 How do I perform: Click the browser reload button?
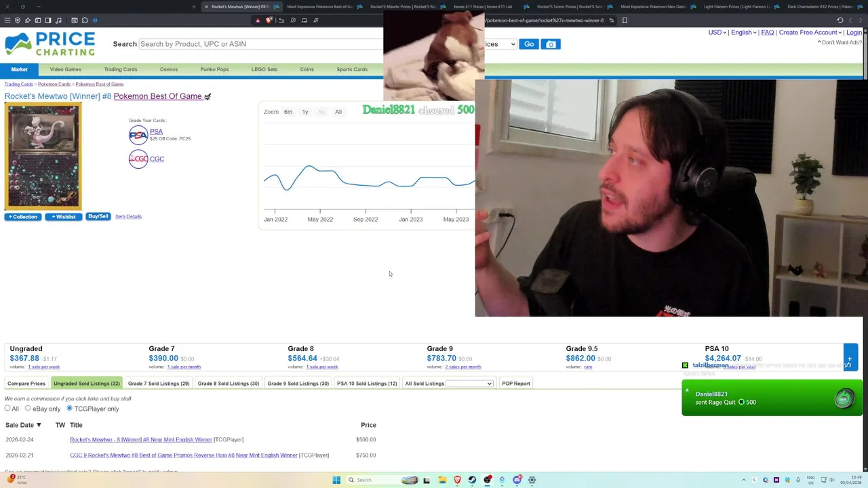point(840,20)
